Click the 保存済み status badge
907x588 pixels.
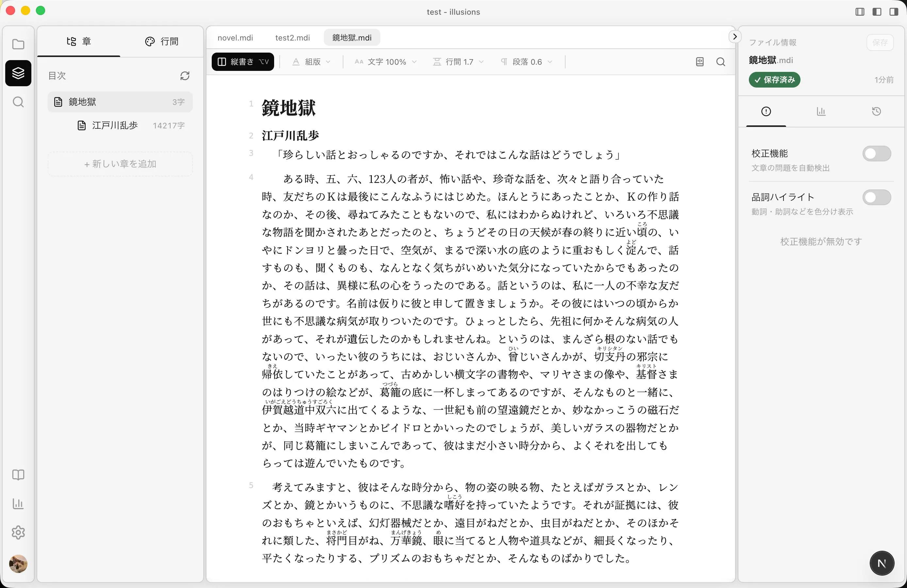click(774, 80)
